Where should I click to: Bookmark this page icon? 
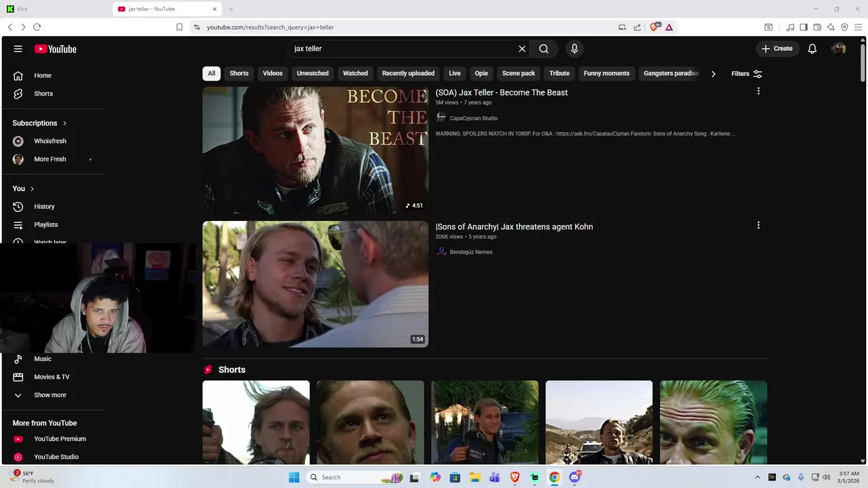179,27
